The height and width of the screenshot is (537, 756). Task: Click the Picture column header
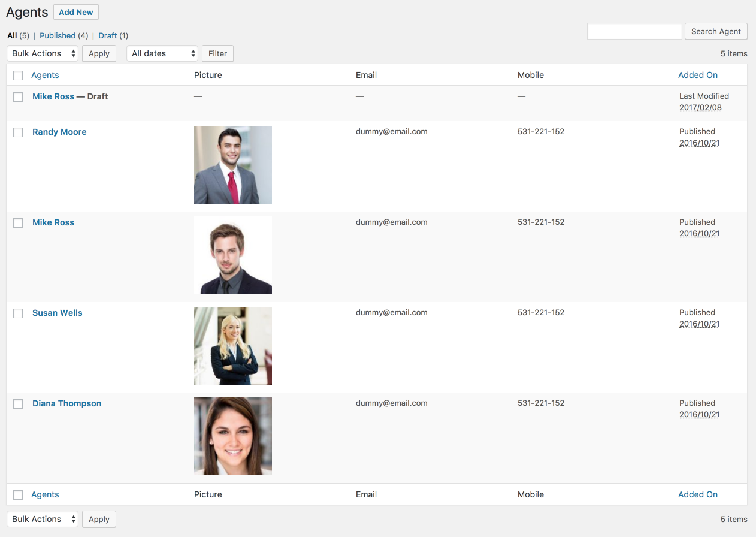208,75
